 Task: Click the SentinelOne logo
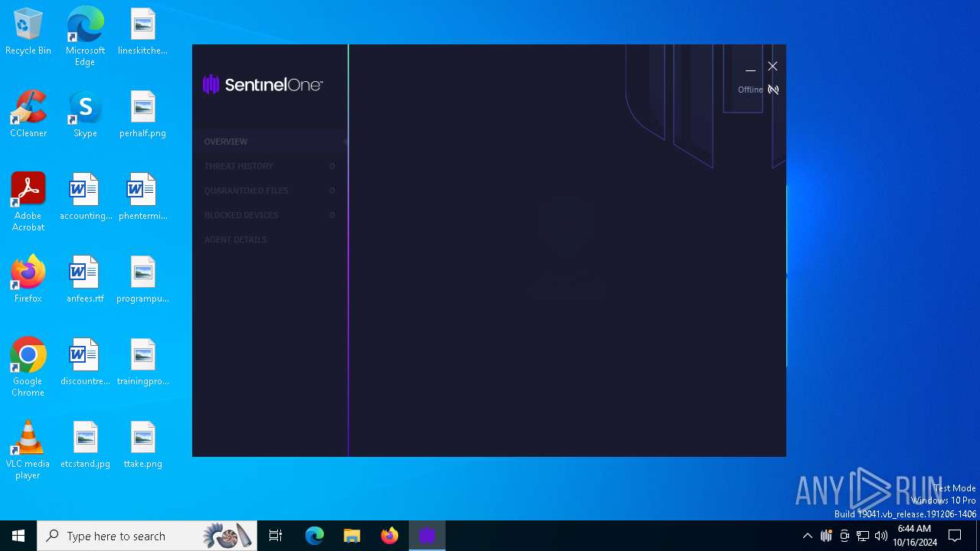263,84
